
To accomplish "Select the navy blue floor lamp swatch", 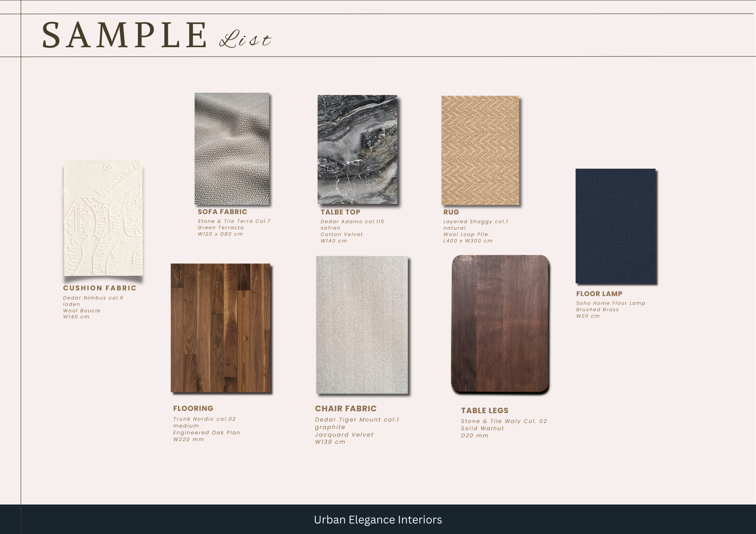I will tap(616, 226).
